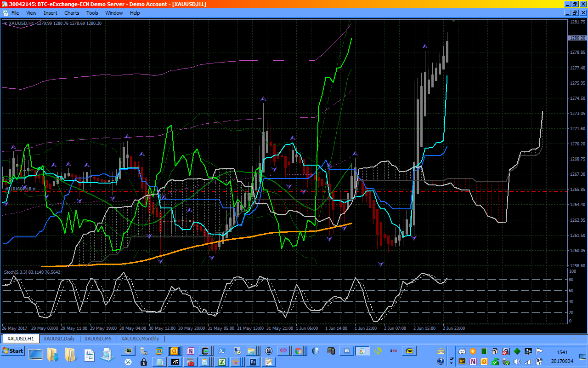Open Photoshop from the taskbar
The image size is (588, 368).
tap(252, 362)
